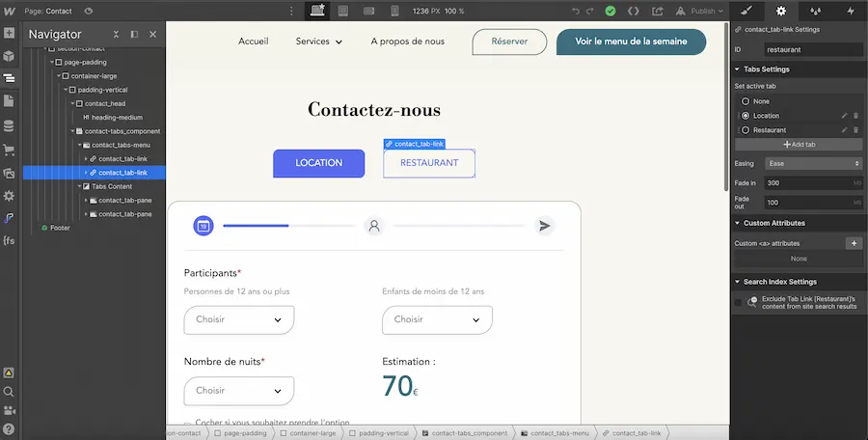The width and height of the screenshot is (868, 440).
Task: Set active tab to Location
Action: [x=746, y=116]
